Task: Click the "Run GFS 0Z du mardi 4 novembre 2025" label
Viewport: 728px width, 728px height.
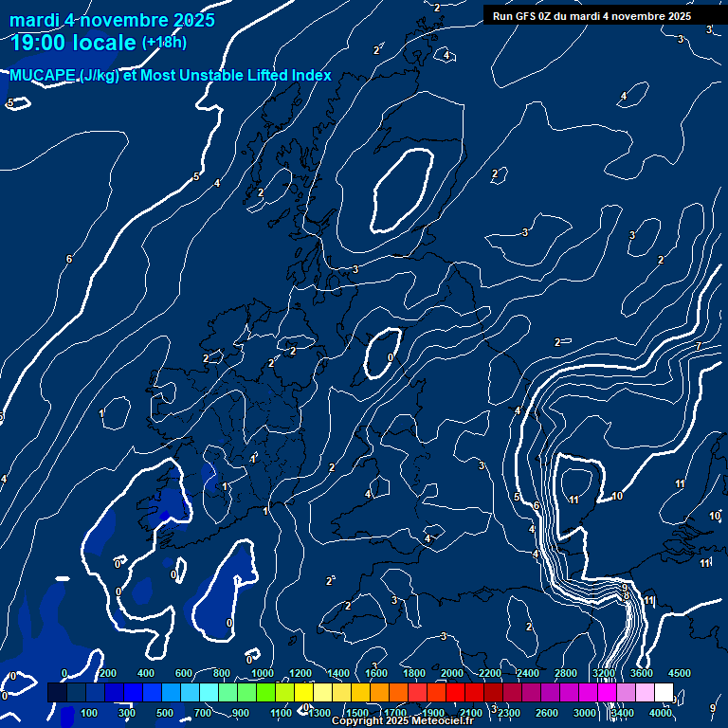Action: (591, 16)
